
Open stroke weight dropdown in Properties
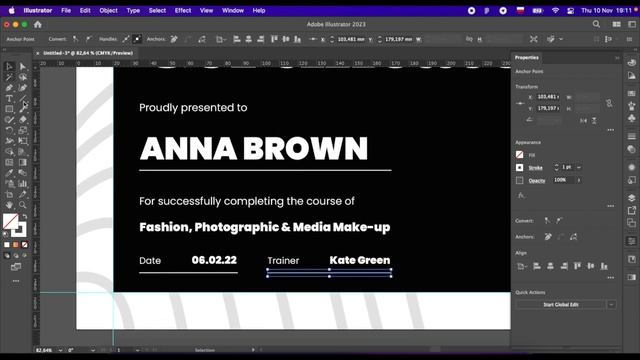click(x=579, y=167)
